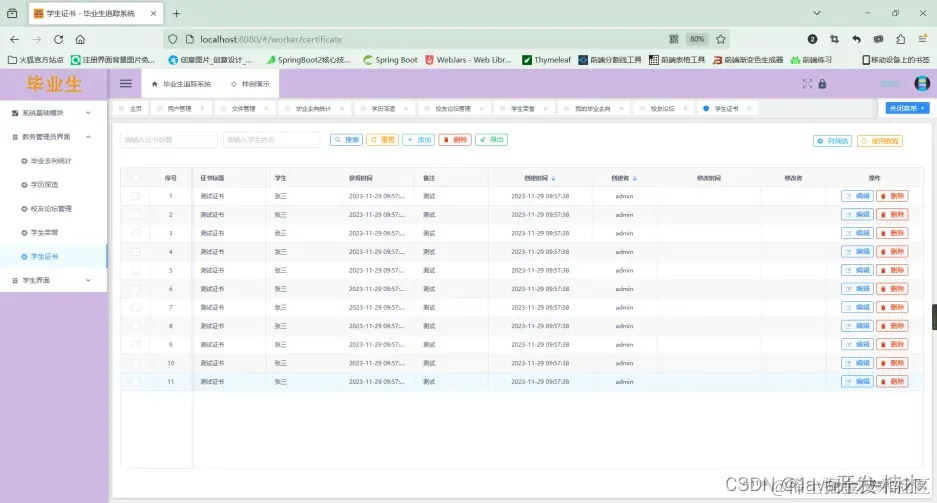Tick the checkbox for row 1
The image size is (937, 503).
[136, 196]
